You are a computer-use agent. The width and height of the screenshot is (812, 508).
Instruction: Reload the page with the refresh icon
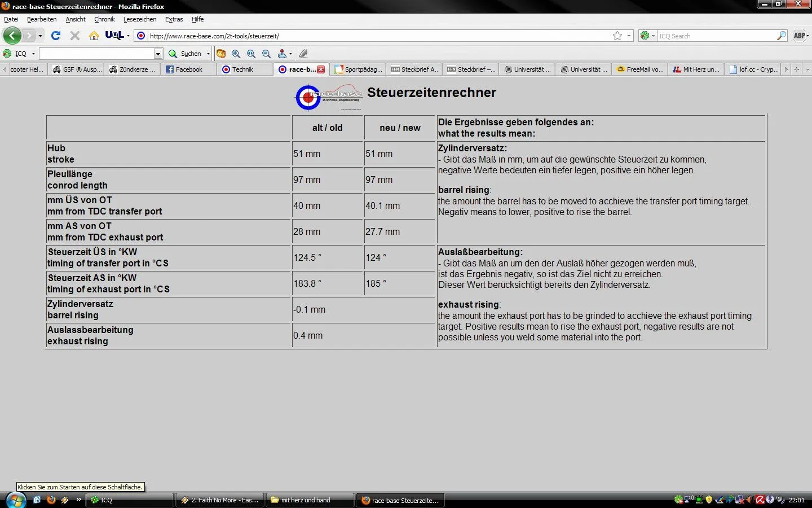pyautogui.click(x=56, y=36)
